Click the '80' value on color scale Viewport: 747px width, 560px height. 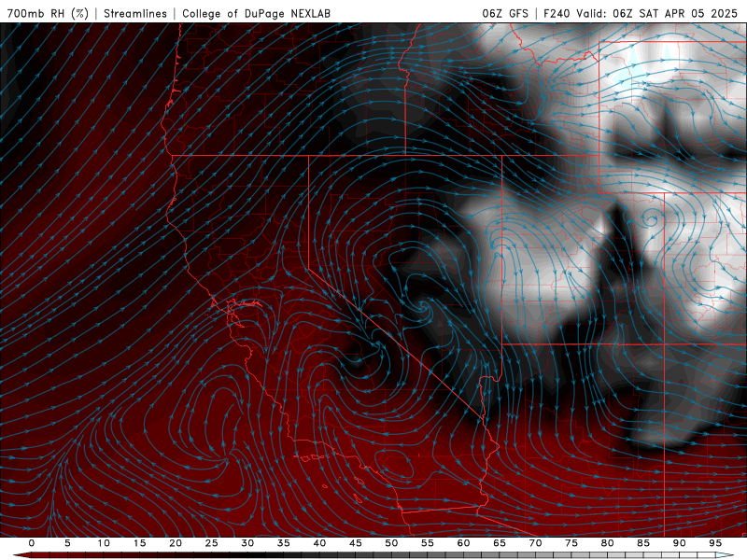(607, 543)
